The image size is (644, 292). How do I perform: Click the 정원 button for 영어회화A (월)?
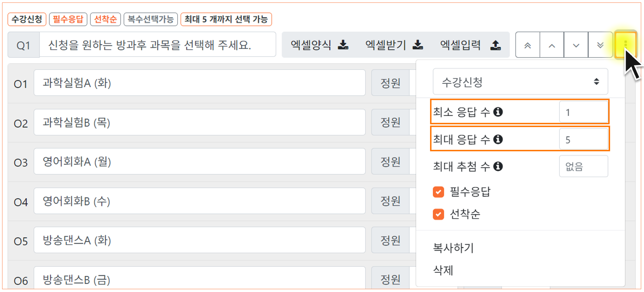(390, 162)
